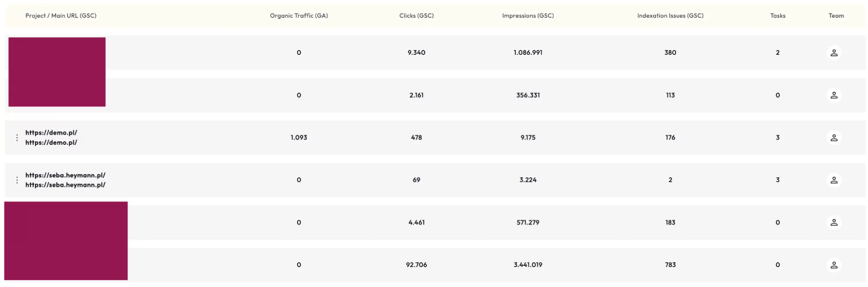This screenshot has height=287, width=868.
Task: Click the Tasks column header
Action: pyautogui.click(x=777, y=16)
